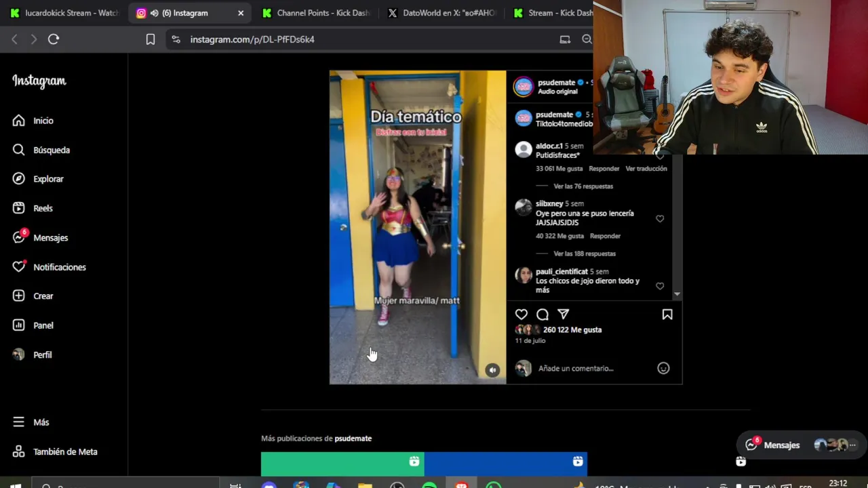This screenshot has width=868, height=488.
Task: Open the emoji picker in comment box
Action: pos(663,368)
